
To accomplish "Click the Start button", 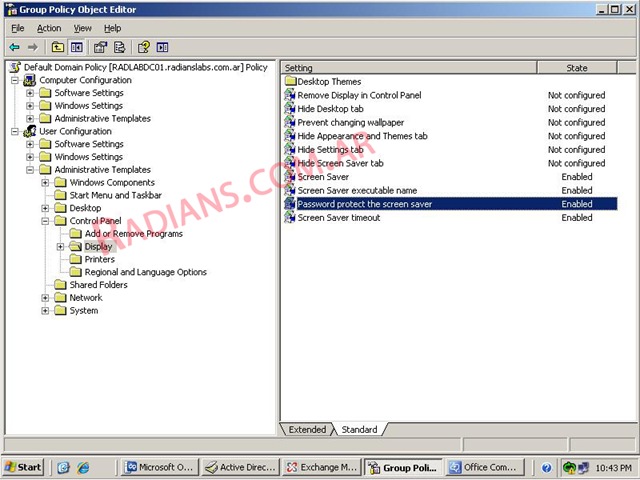I will [x=23, y=467].
